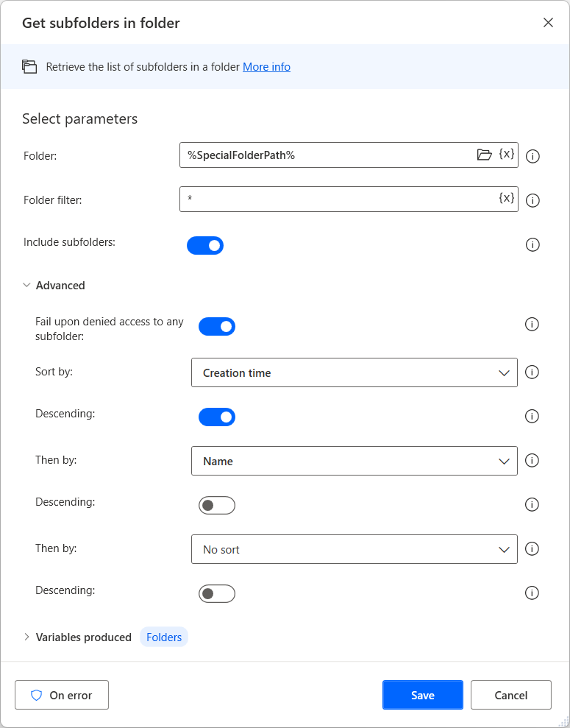Show info for Folder parameter
The image size is (570, 728).
533,156
